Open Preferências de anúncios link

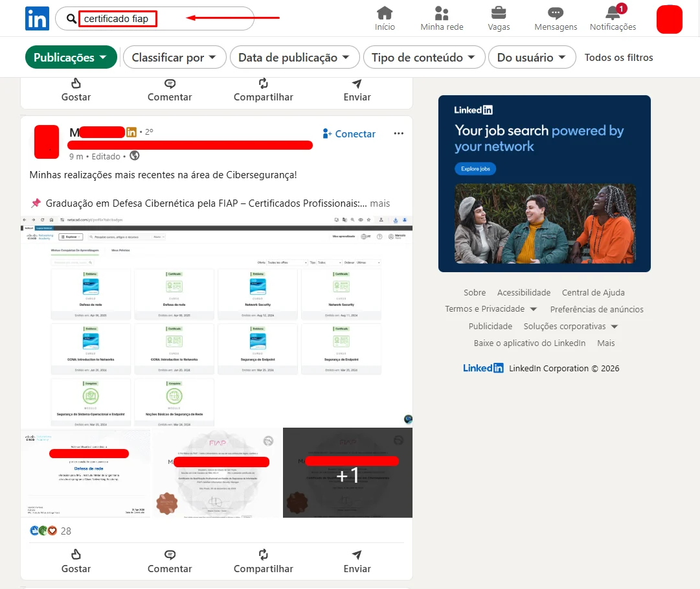(x=596, y=310)
